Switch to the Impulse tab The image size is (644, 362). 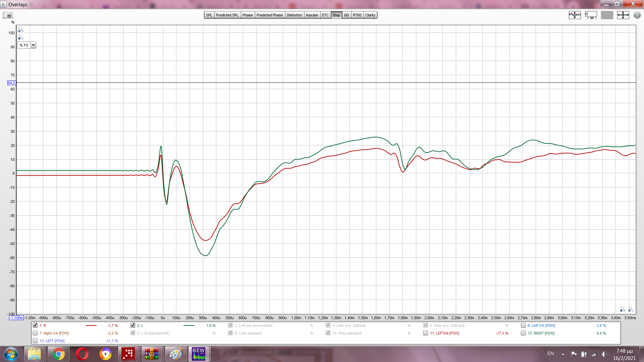pyautogui.click(x=312, y=15)
